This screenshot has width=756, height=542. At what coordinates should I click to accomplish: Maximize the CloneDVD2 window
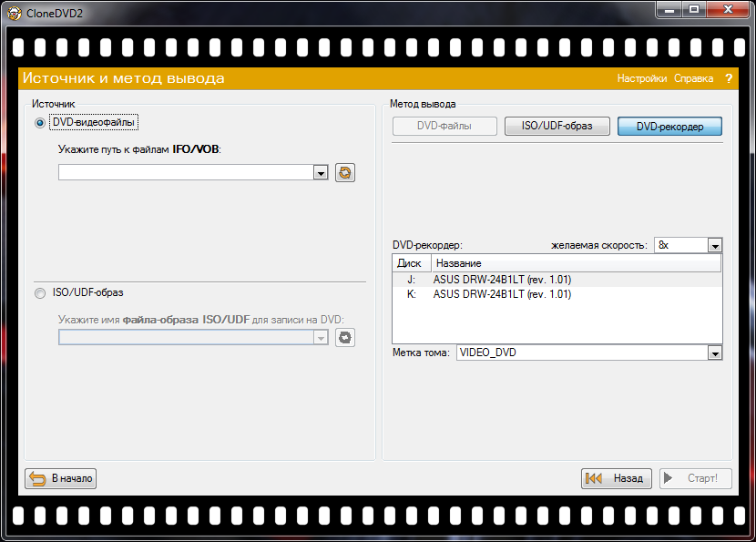(x=694, y=10)
